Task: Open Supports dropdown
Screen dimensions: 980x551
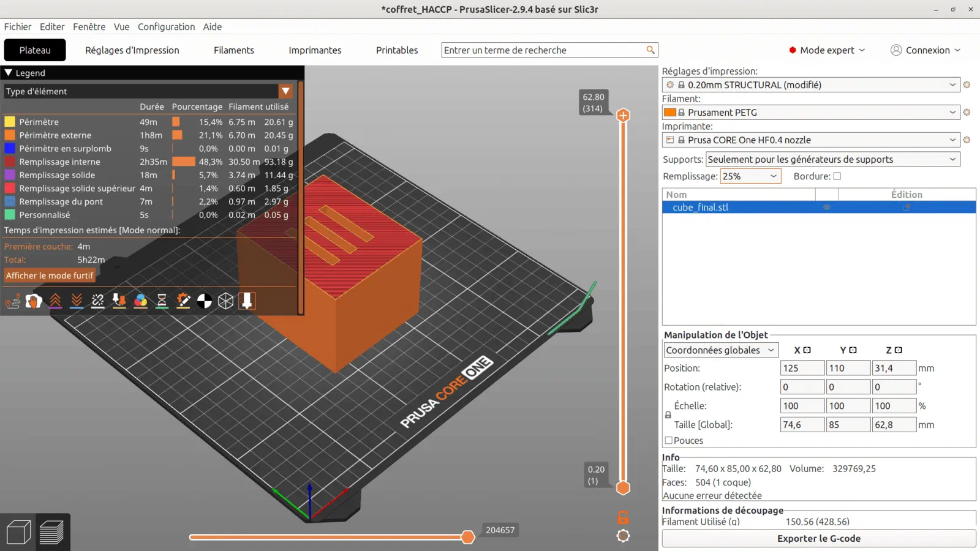Action: coord(833,159)
